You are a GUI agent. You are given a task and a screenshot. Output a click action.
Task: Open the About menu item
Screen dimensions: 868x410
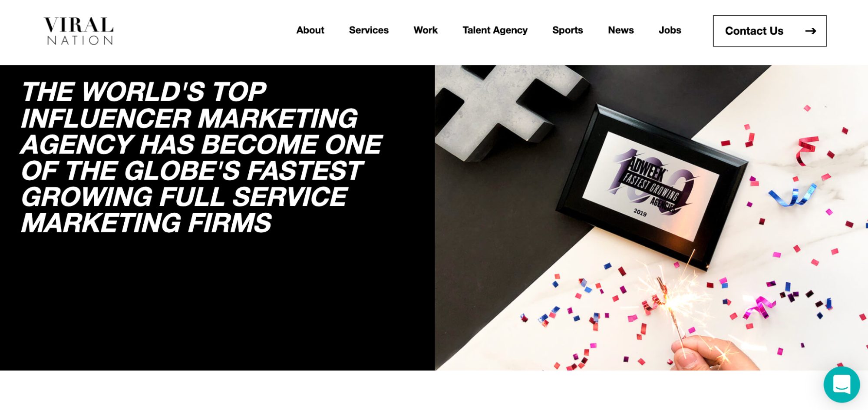coord(310,30)
